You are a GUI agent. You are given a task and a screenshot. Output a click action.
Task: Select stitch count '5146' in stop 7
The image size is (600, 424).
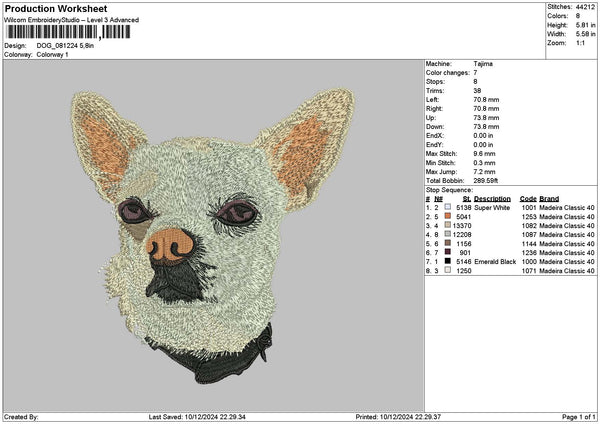tap(464, 262)
